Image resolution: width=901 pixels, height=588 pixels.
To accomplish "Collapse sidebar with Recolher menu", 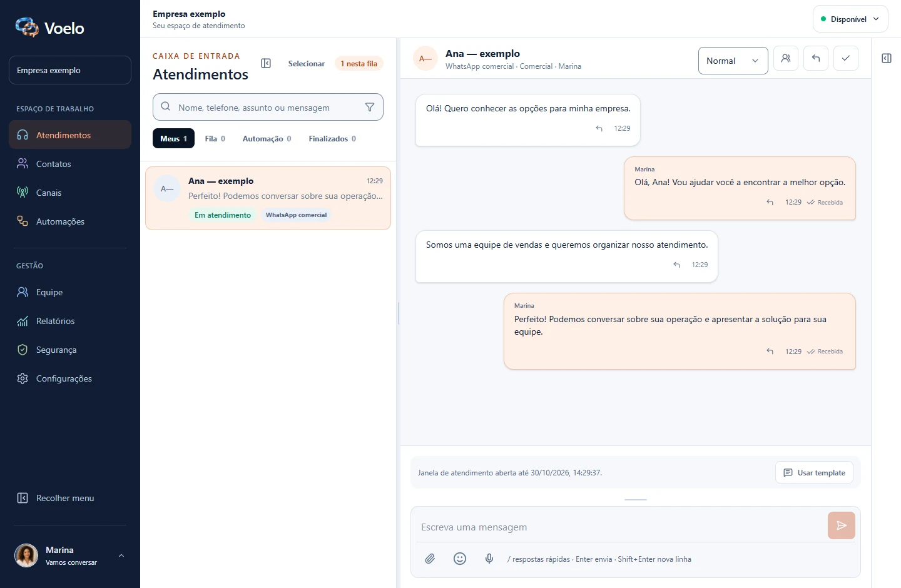I will (70, 498).
